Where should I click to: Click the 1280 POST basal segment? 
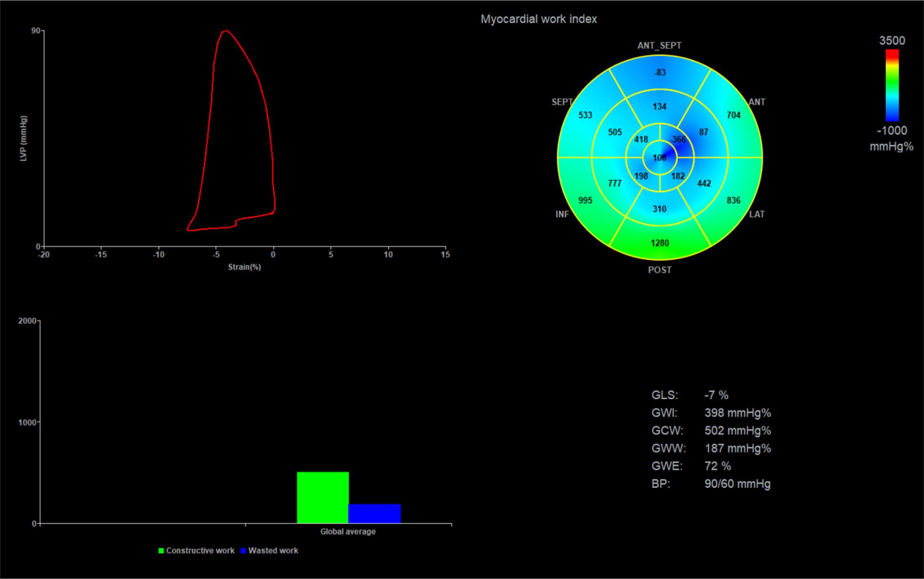[660, 243]
